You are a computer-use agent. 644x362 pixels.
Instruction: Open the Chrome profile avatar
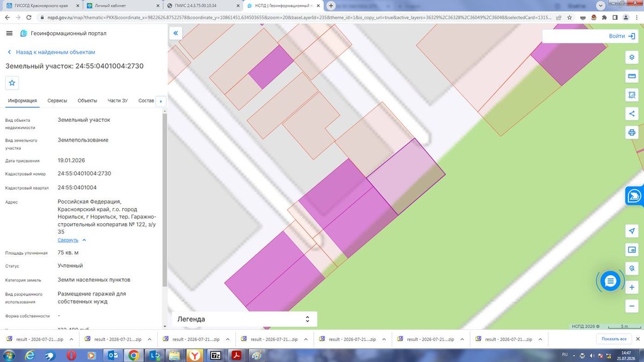tap(626, 17)
